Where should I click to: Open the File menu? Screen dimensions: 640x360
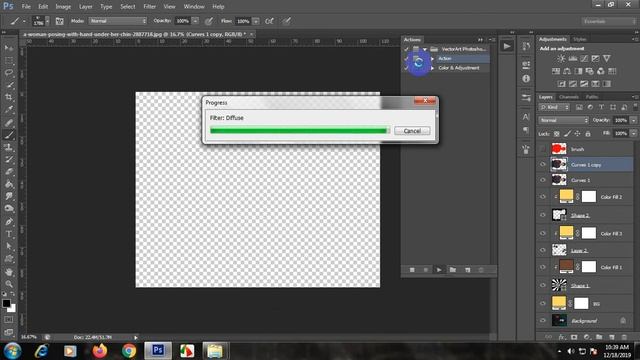tap(26, 7)
